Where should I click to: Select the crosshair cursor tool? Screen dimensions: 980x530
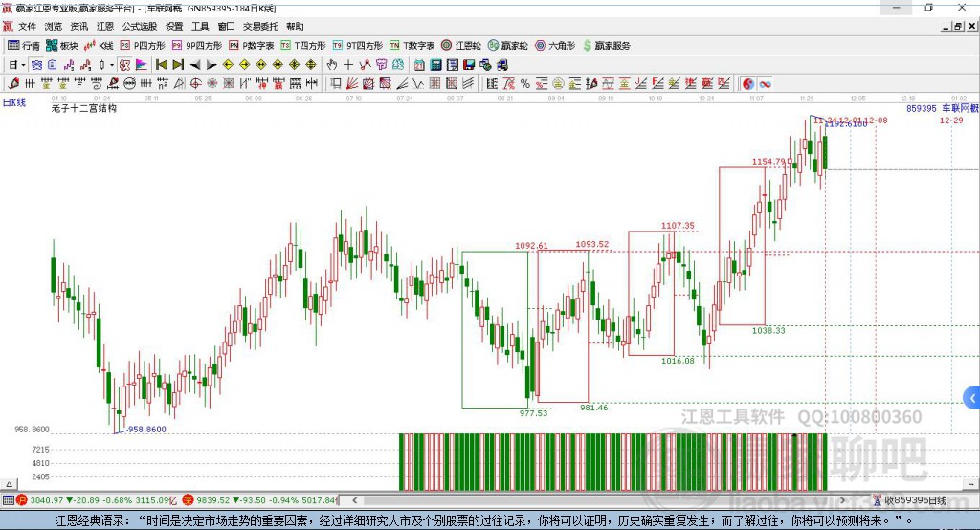pos(348,65)
